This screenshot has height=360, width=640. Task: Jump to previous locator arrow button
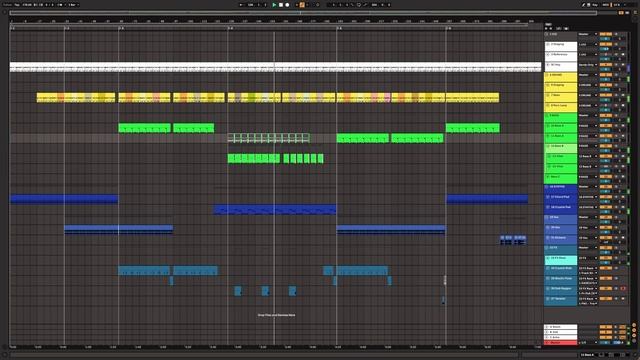coord(547,29)
